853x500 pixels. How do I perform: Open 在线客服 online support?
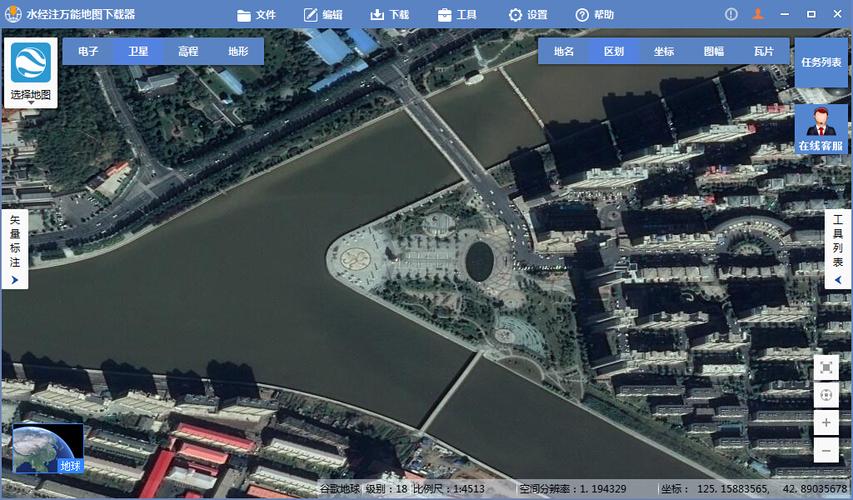pos(820,129)
